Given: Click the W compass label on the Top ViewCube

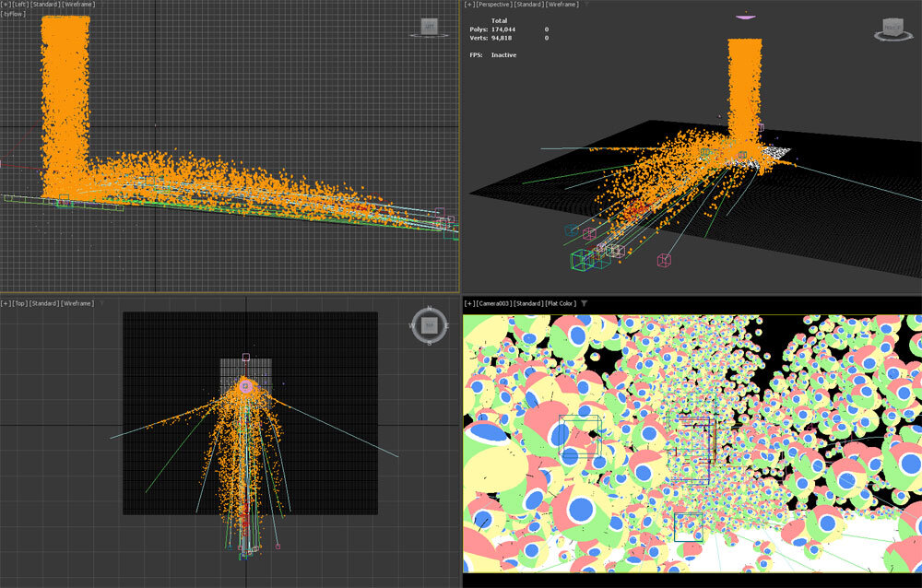Looking at the screenshot, I should [x=412, y=325].
